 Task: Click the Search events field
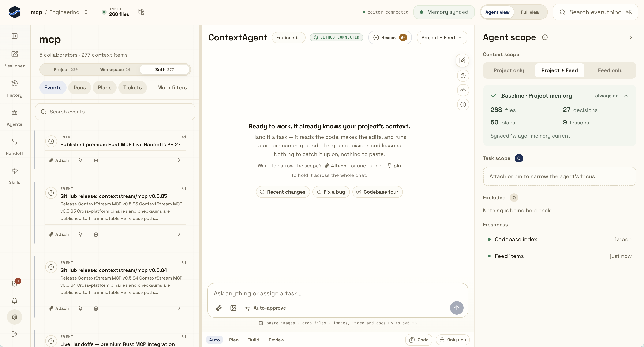point(115,112)
